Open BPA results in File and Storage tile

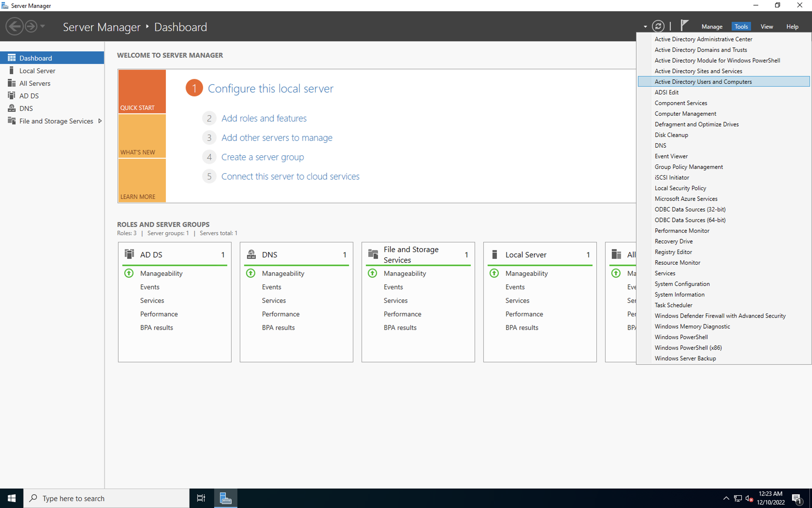[400, 328]
